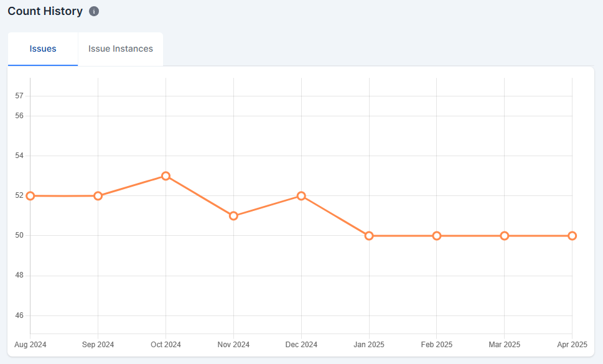Click the Apr 2025 x-axis label
This screenshot has height=364, width=603.
click(571, 345)
